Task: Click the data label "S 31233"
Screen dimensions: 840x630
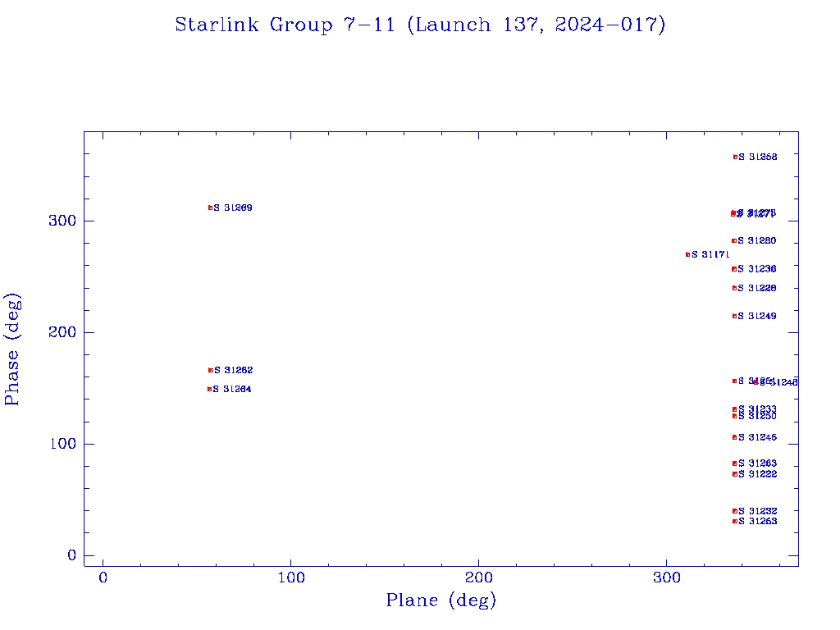Action: pos(757,409)
